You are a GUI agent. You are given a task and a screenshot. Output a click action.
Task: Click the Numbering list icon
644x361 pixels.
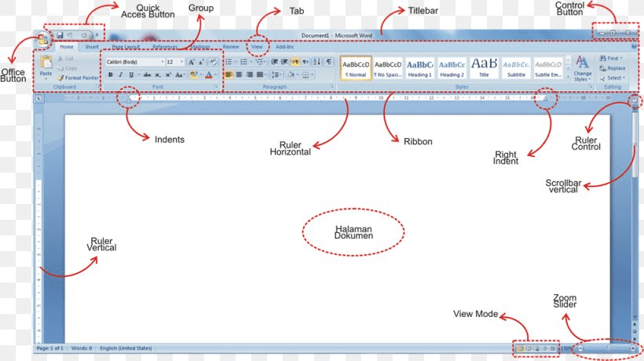(x=243, y=62)
